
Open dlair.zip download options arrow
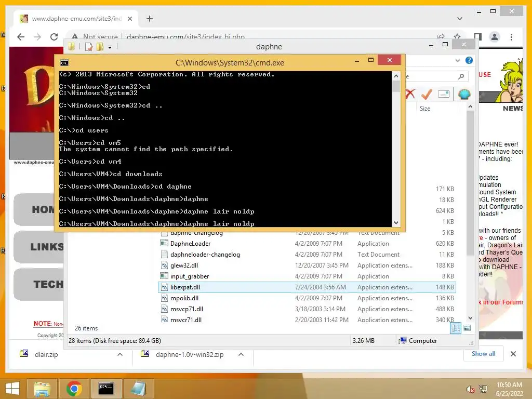(120, 354)
